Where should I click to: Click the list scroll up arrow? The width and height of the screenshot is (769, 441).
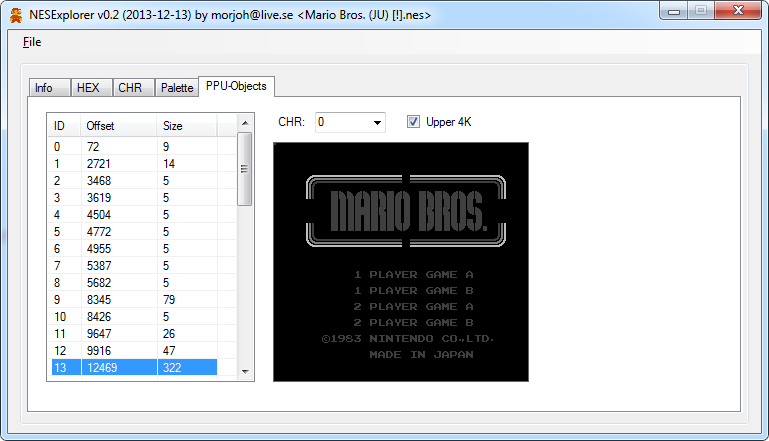click(x=245, y=123)
